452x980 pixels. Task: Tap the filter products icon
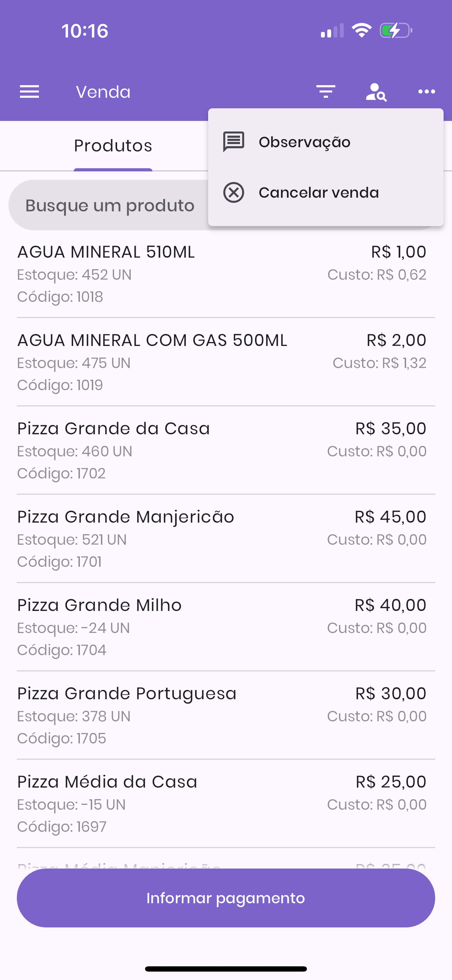tap(326, 92)
